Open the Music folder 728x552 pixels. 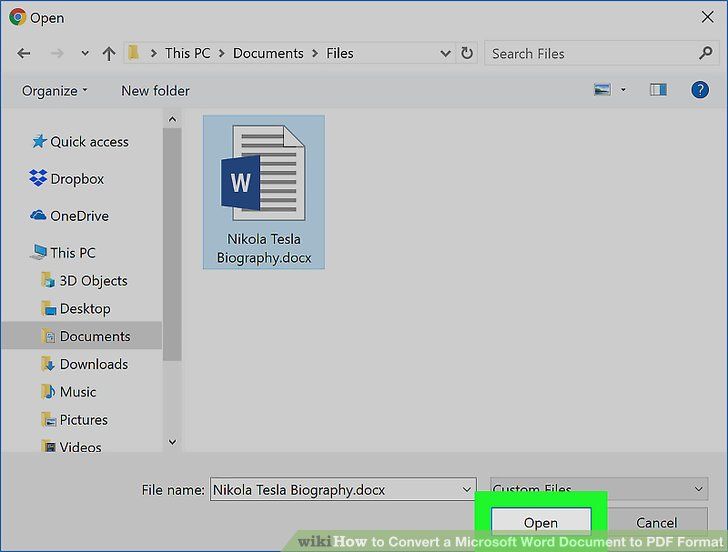pos(78,392)
